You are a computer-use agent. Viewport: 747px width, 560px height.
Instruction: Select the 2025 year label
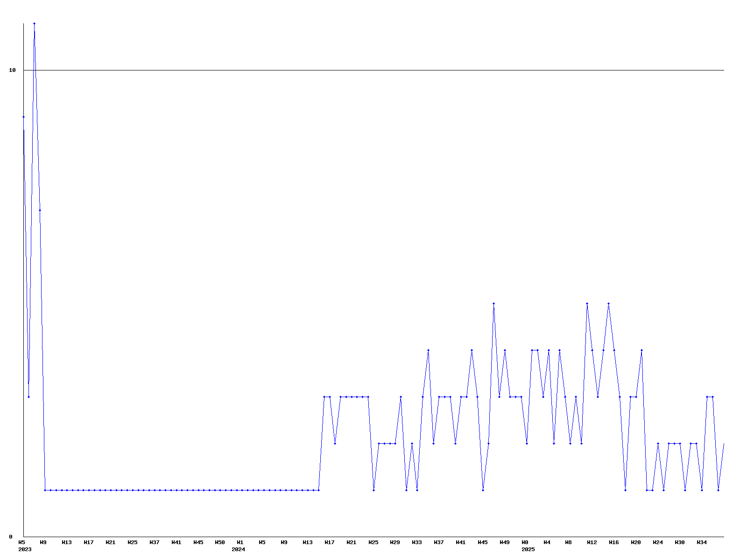(528, 549)
